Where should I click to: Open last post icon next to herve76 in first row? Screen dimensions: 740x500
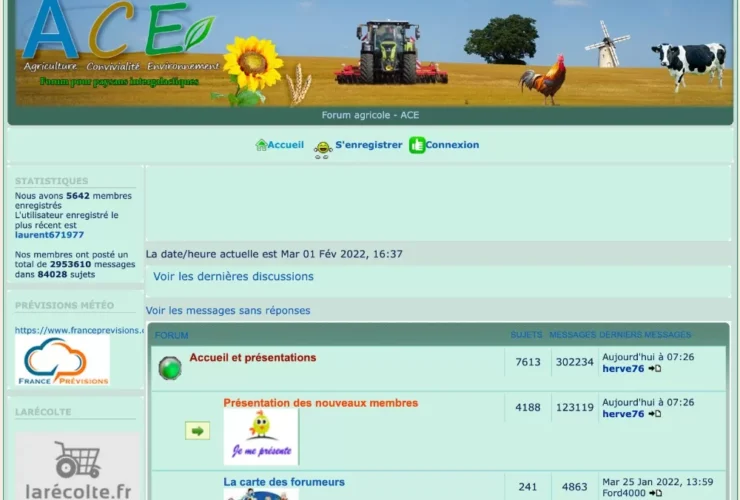(655, 369)
